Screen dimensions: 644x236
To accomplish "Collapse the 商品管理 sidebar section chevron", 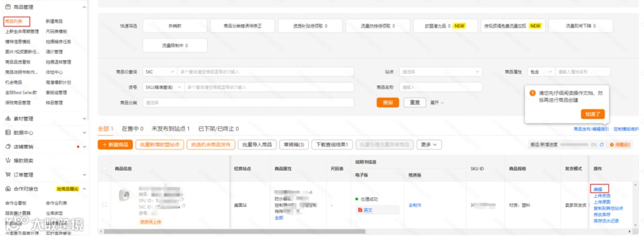I will click(x=84, y=7).
